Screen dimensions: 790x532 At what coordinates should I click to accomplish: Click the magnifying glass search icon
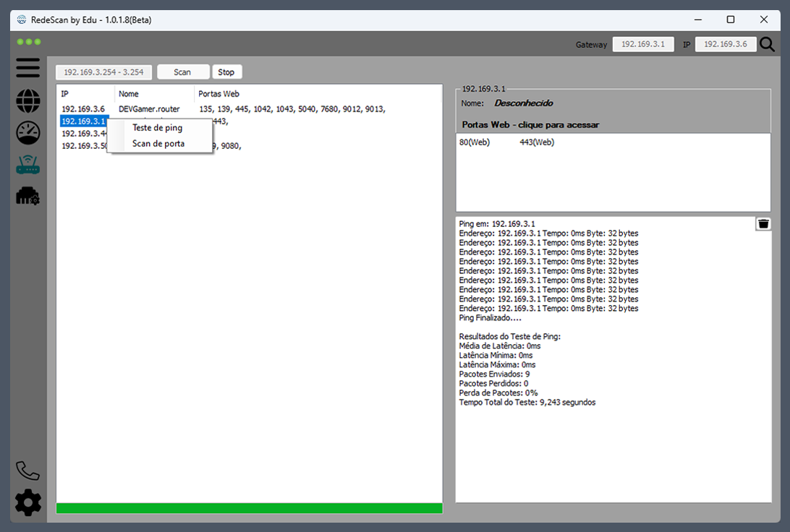click(767, 45)
